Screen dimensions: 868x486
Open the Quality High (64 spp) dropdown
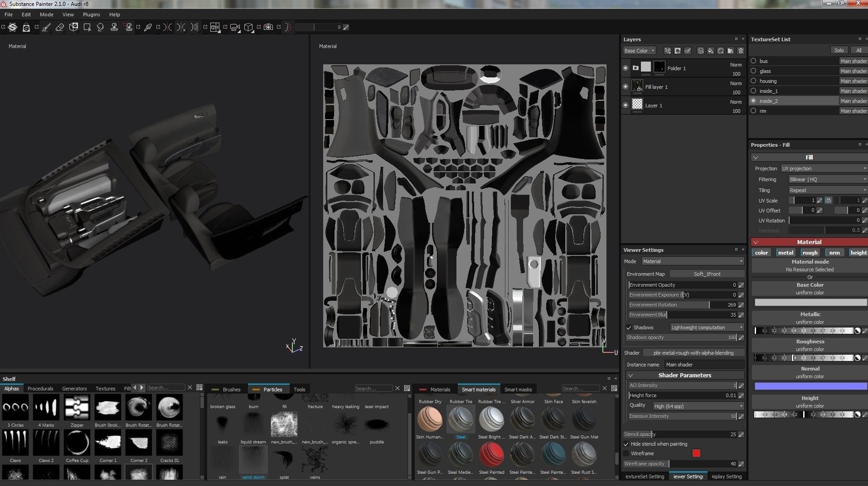[698, 406]
